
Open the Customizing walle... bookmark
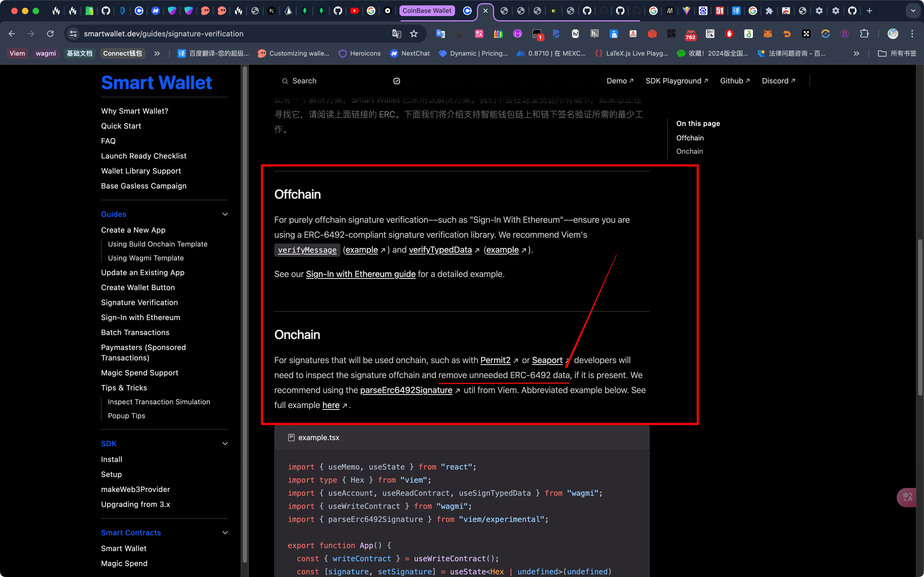pos(293,53)
